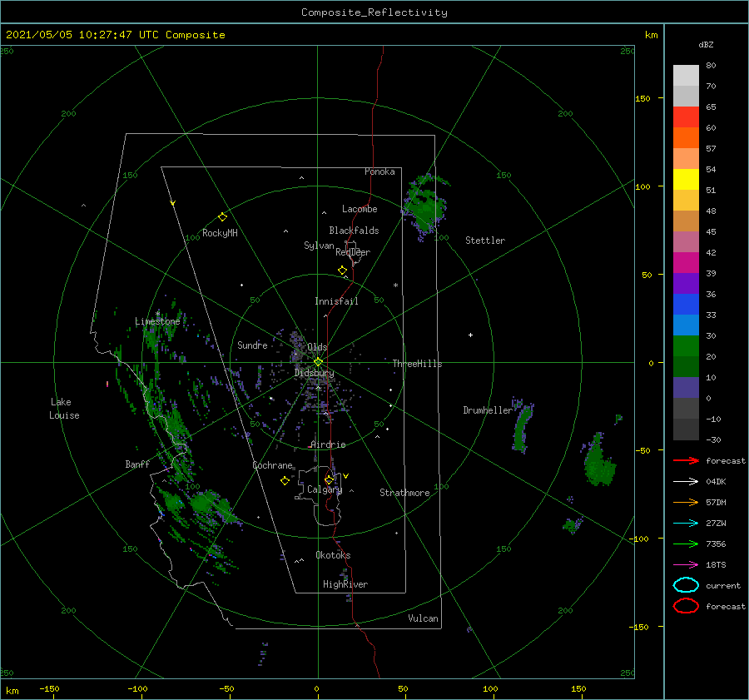The height and width of the screenshot is (700, 749).
Task: Click the elongated green echo below Drumheller
Action: tap(523, 426)
